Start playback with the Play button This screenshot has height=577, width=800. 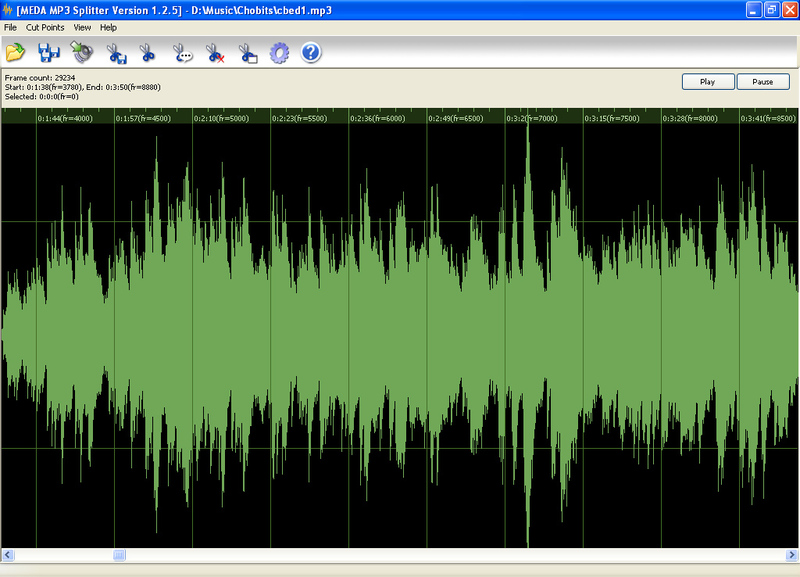(708, 82)
